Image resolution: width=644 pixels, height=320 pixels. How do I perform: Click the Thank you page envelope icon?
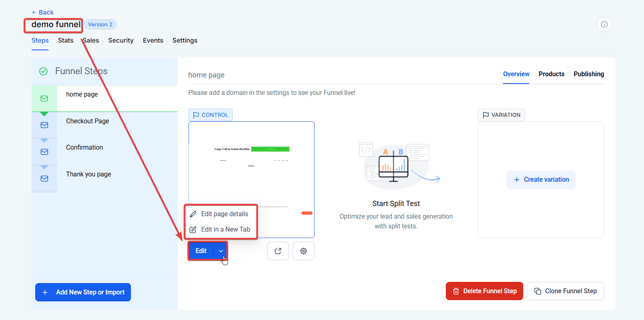point(44,179)
